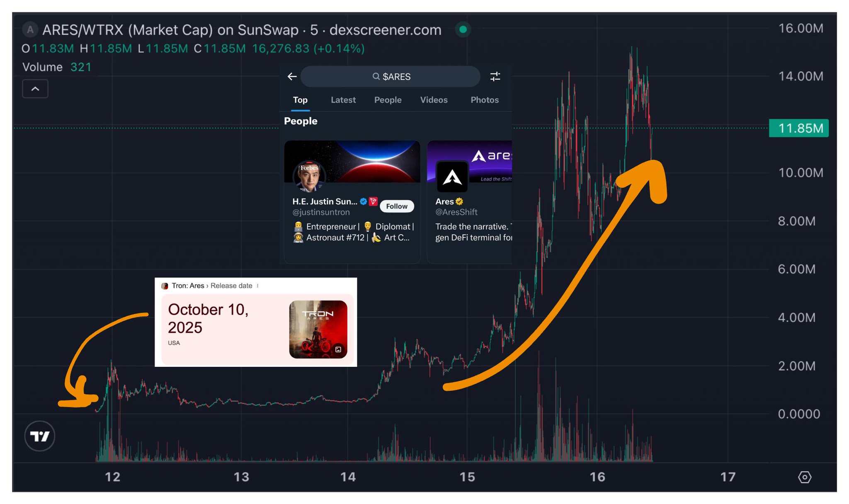Click the back arrow in search

[x=292, y=77]
